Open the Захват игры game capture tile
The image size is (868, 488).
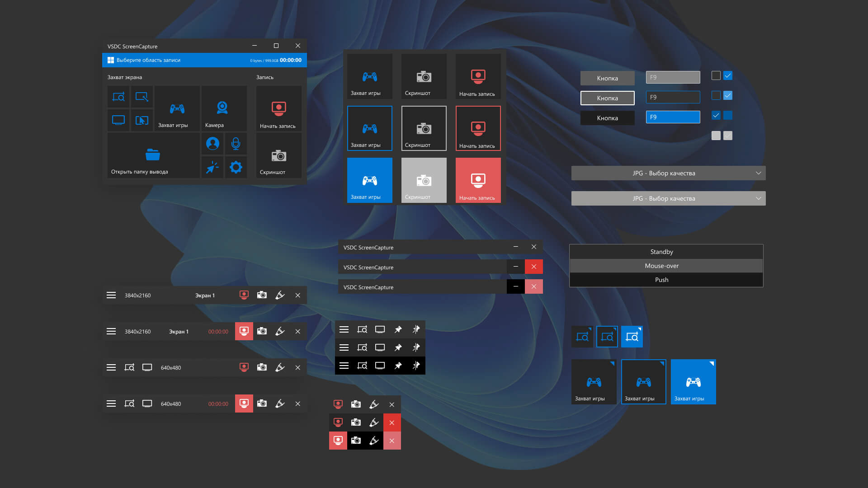pyautogui.click(x=177, y=108)
